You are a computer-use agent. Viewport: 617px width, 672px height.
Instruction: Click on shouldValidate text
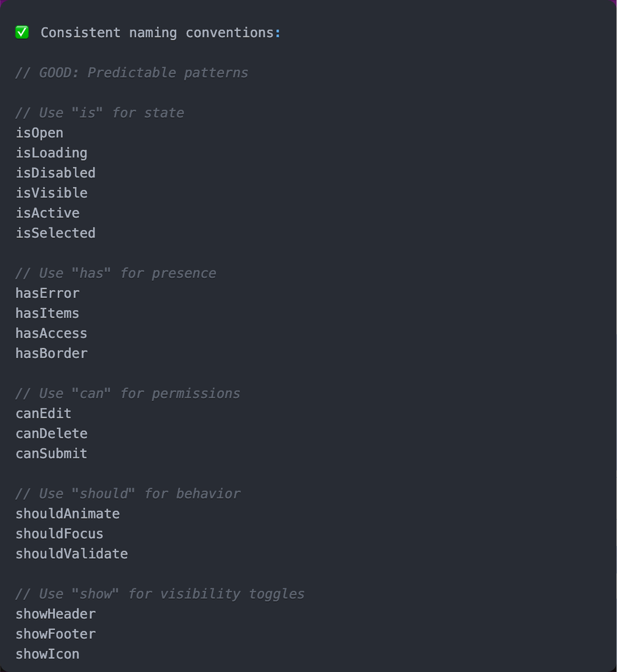[72, 554]
